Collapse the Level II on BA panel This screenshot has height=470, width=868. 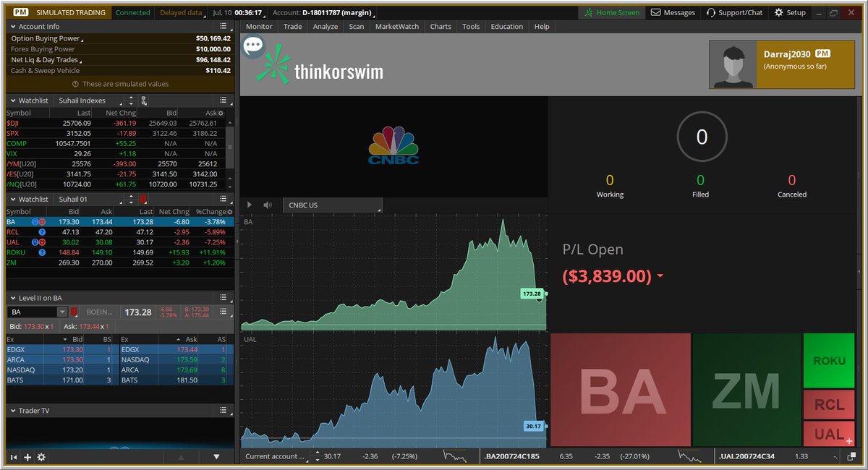pyautogui.click(x=12, y=298)
